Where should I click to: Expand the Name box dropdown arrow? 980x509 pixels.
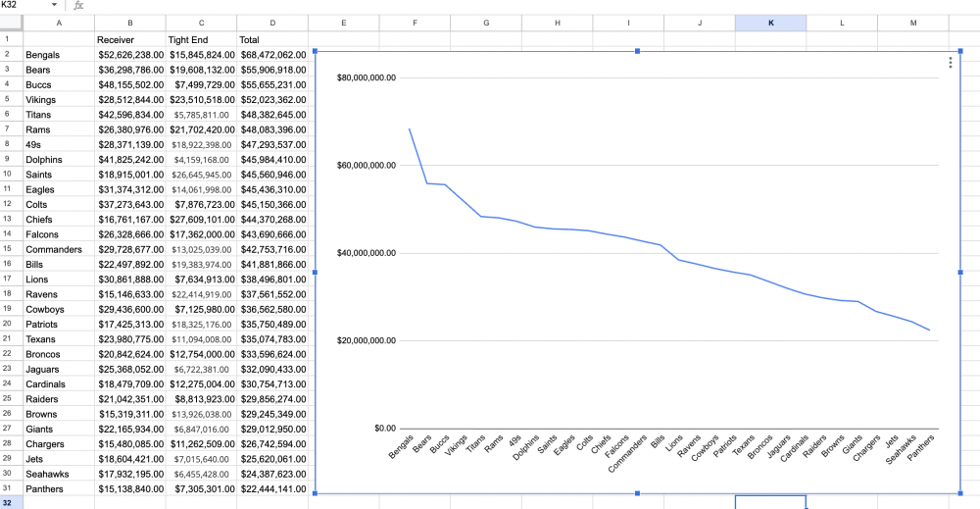click(54, 5)
